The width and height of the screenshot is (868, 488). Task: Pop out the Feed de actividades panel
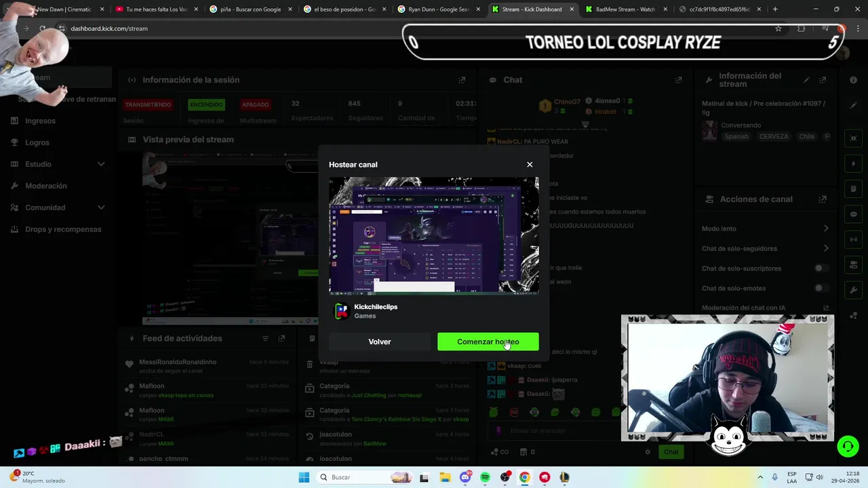click(281, 338)
